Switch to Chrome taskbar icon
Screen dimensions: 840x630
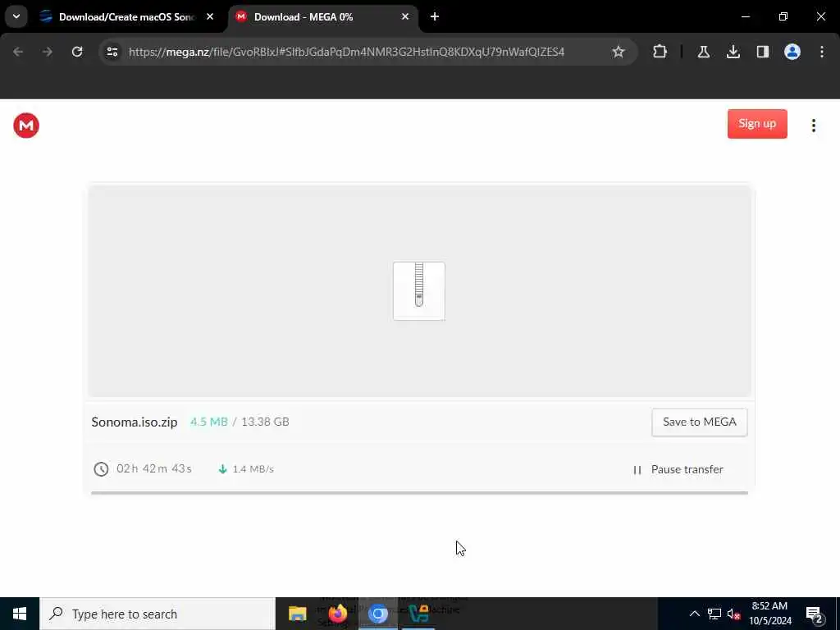coord(377,614)
